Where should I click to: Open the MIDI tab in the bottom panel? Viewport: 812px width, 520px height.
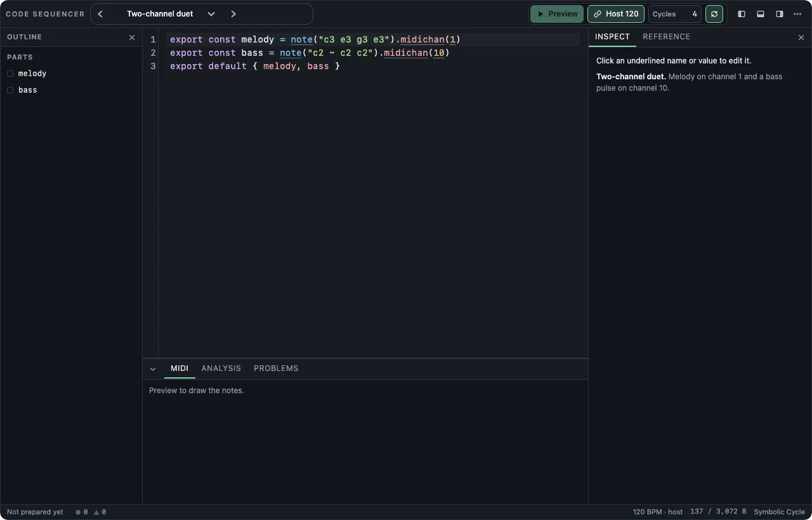180,368
